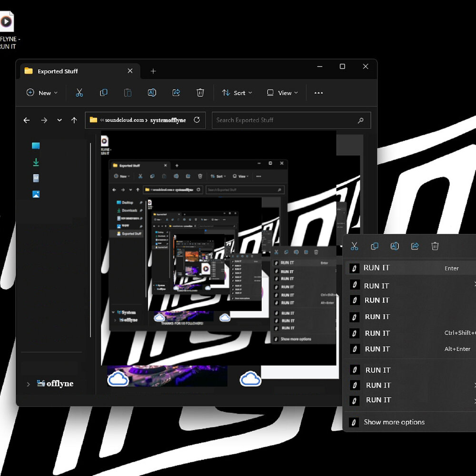
Task: Go up one folder level arrow
Action: 74,120
